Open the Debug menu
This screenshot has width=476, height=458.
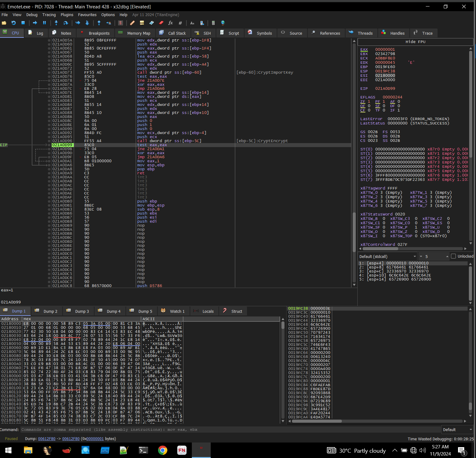click(x=32, y=15)
